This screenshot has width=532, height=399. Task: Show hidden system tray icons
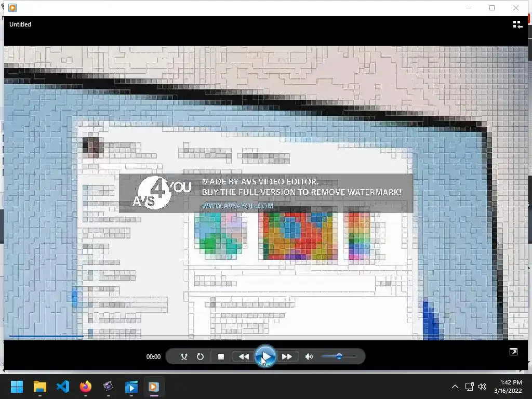(455, 387)
